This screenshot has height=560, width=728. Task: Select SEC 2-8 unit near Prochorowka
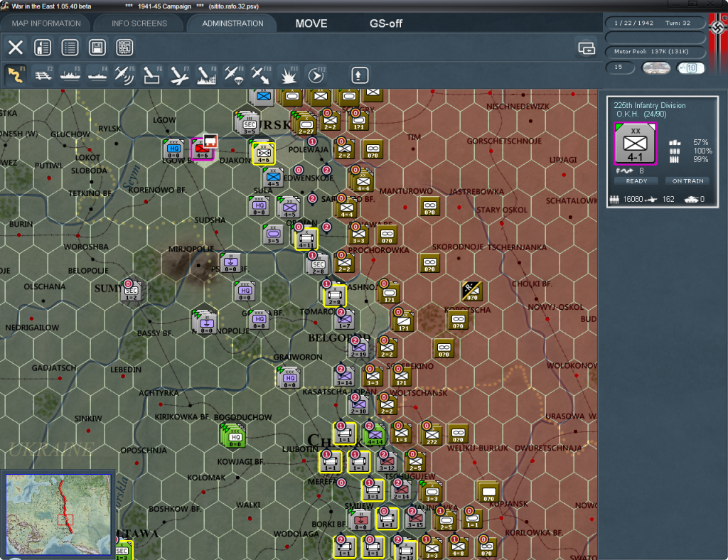pos(318,265)
